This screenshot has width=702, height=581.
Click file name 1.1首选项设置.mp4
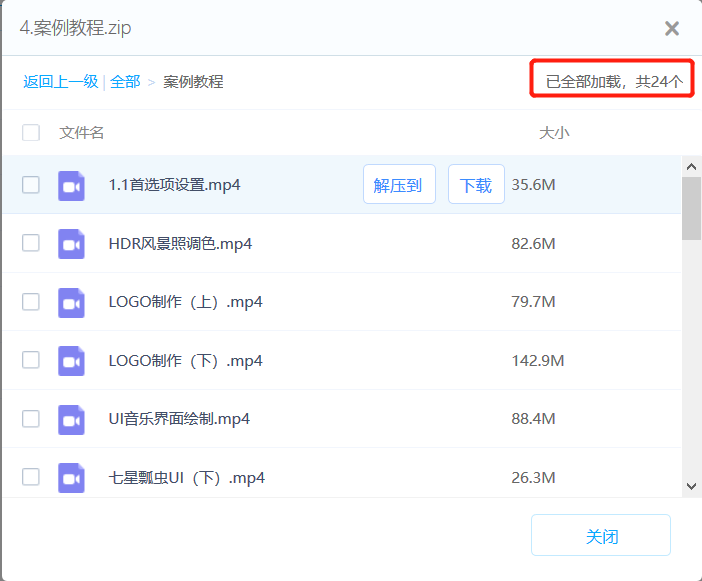tap(175, 185)
